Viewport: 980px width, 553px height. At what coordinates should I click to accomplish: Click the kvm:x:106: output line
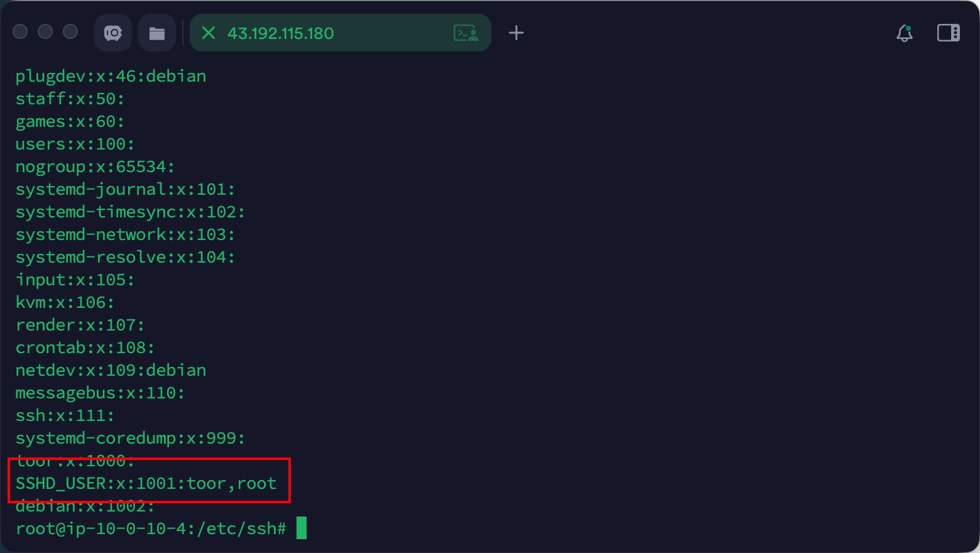coord(65,302)
